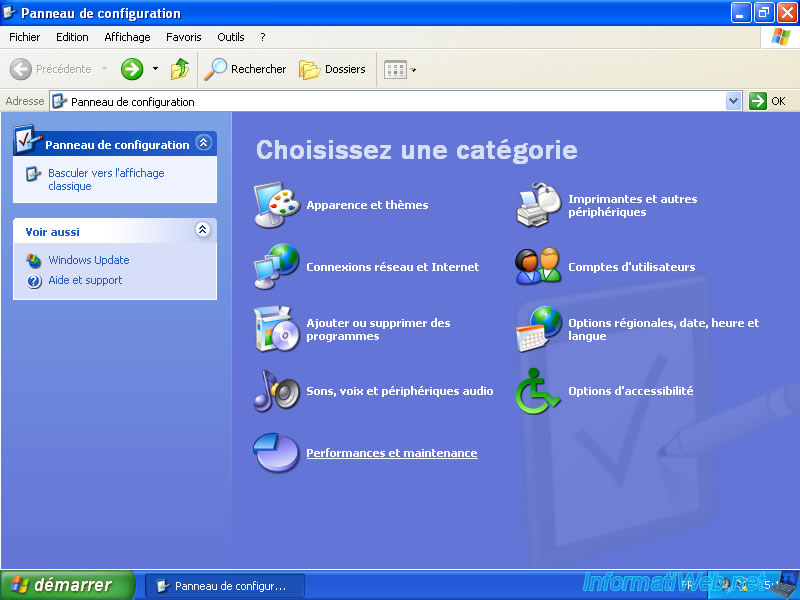Click the green OK go arrow icon
The height and width of the screenshot is (600, 800).
tap(758, 101)
